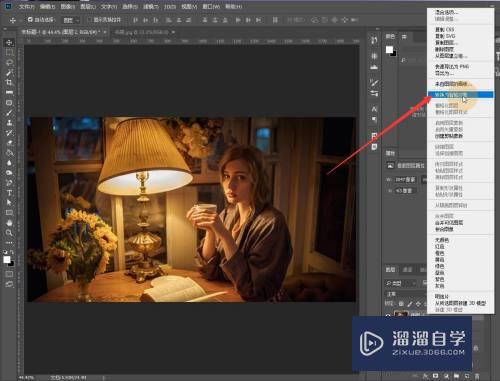
Task: Select the Lasso tool
Action: (9, 62)
